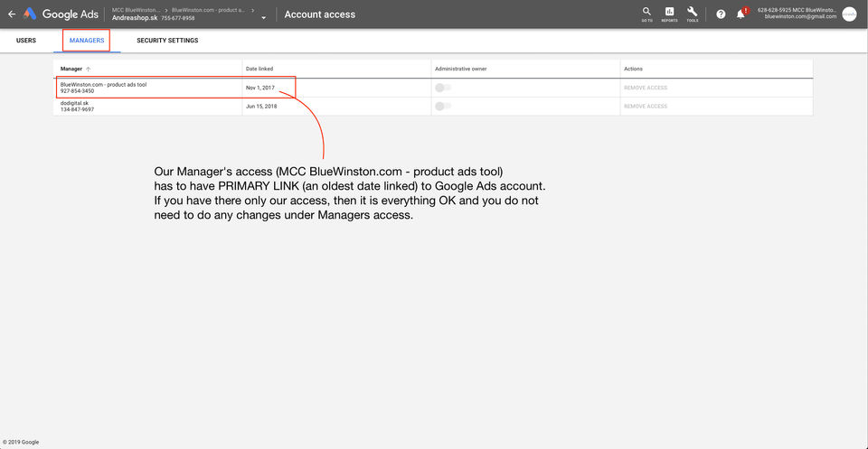
Task: Click the 'BlueWinston.com - product a...' breadcrumb
Action: pyautogui.click(x=210, y=11)
